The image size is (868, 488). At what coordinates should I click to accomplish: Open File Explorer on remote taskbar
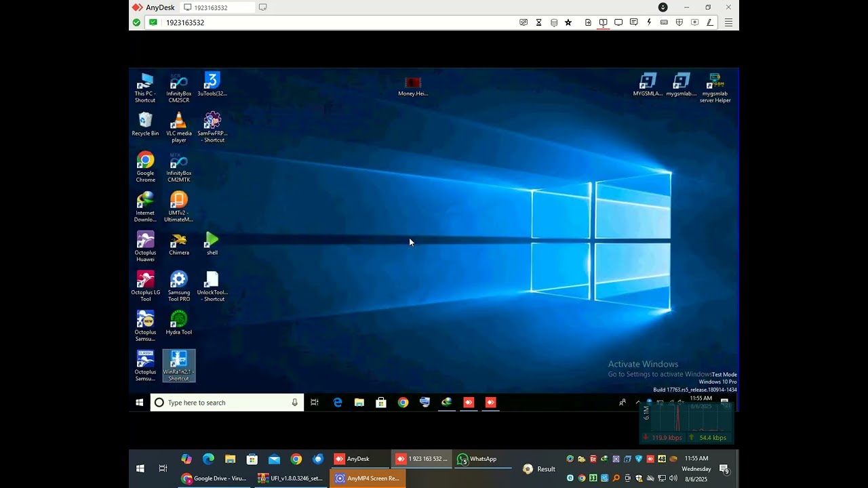coord(359,403)
